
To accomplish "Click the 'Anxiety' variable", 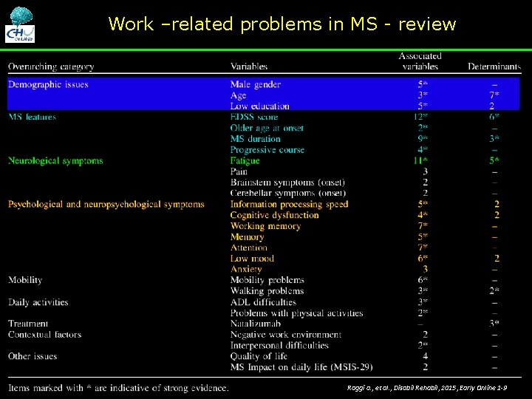I will click(246, 270).
